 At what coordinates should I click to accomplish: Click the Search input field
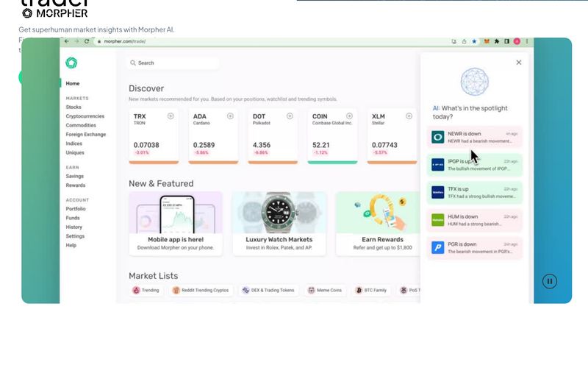(x=173, y=63)
